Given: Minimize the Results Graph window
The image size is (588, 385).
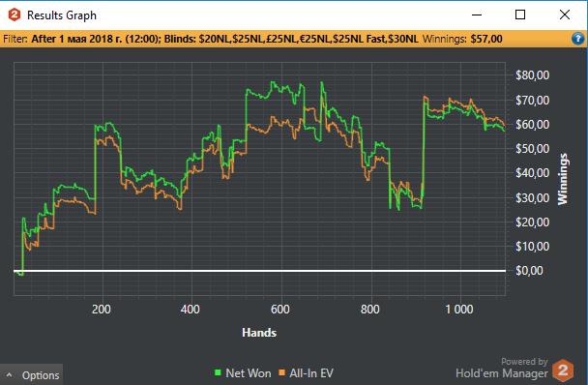Looking at the screenshot, I should 477,15.
